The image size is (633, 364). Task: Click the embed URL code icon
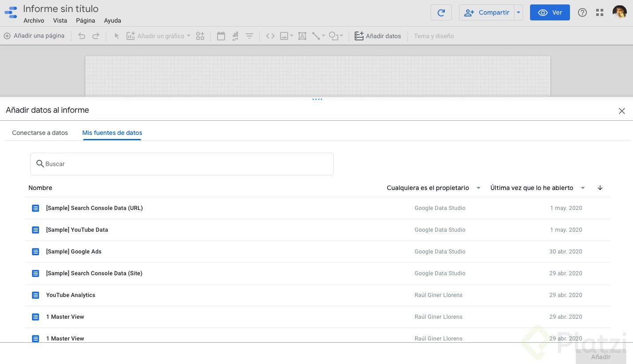[270, 36]
